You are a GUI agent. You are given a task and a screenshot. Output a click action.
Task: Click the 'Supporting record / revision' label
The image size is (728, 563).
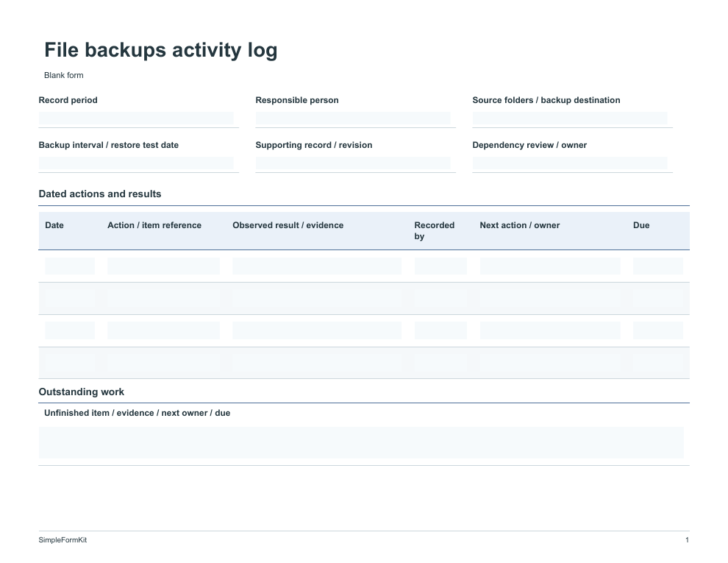coord(313,145)
